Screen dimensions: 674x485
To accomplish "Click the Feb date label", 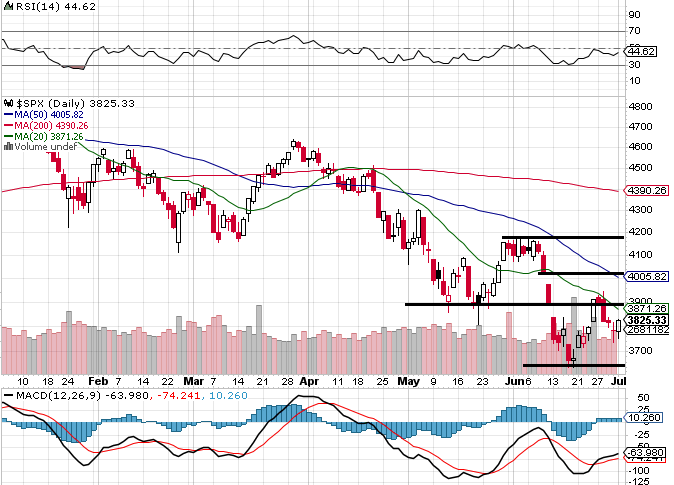I will (98, 381).
